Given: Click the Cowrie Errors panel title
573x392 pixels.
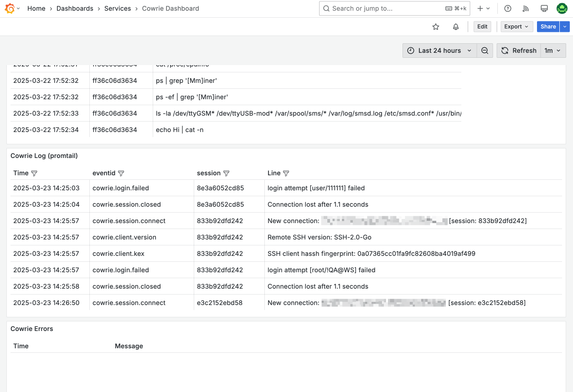Looking at the screenshot, I should (32, 329).
